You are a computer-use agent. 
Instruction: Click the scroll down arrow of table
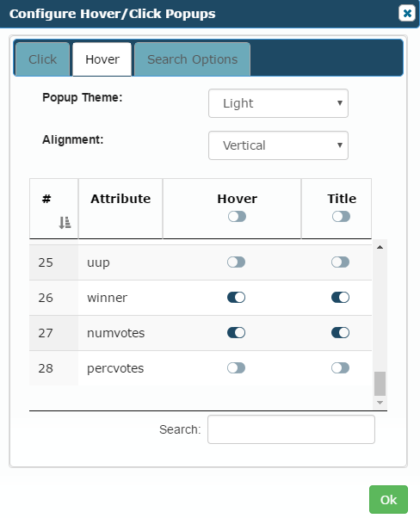(380, 403)
